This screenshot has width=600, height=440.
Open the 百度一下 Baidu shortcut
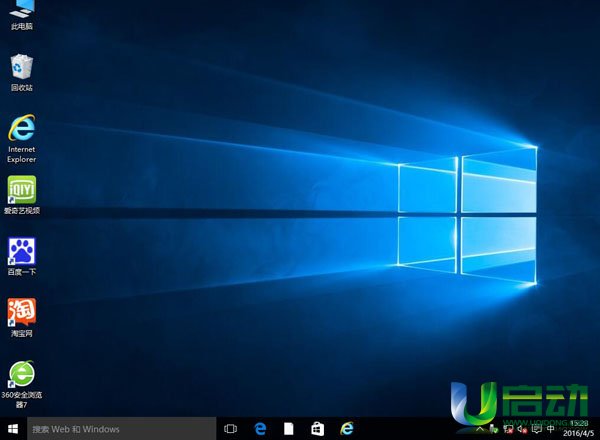point(21,250)
